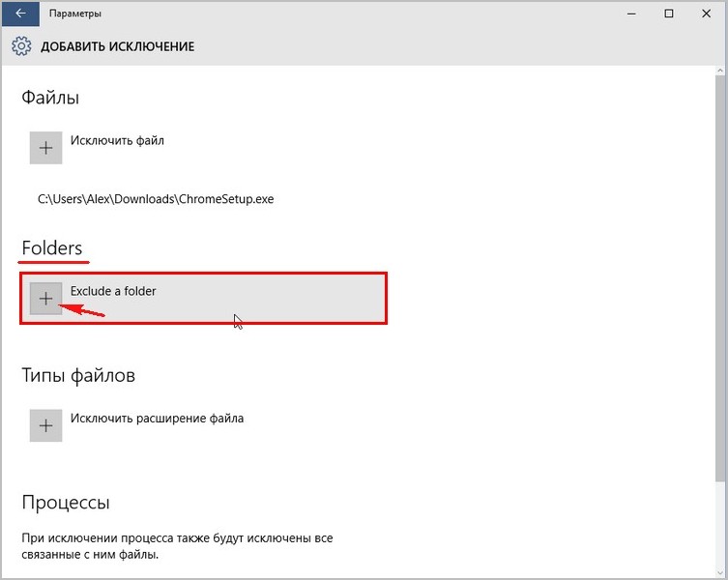The height and width of the screenshot is (580, 728).
Task: Click the Исключить расширение файла text label
Action: pyautogui.click(x=157, y=419)
